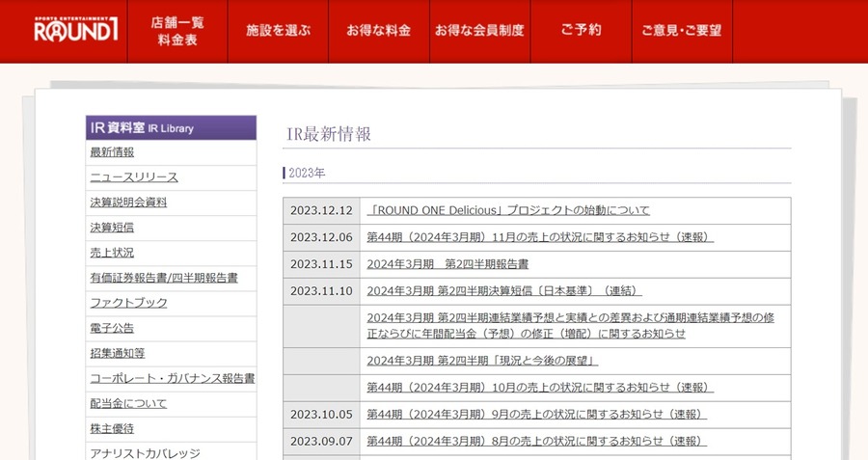Open お得な料金 menu
The width and height of the screenshot is (868, 460).
(x=379, y=31)
